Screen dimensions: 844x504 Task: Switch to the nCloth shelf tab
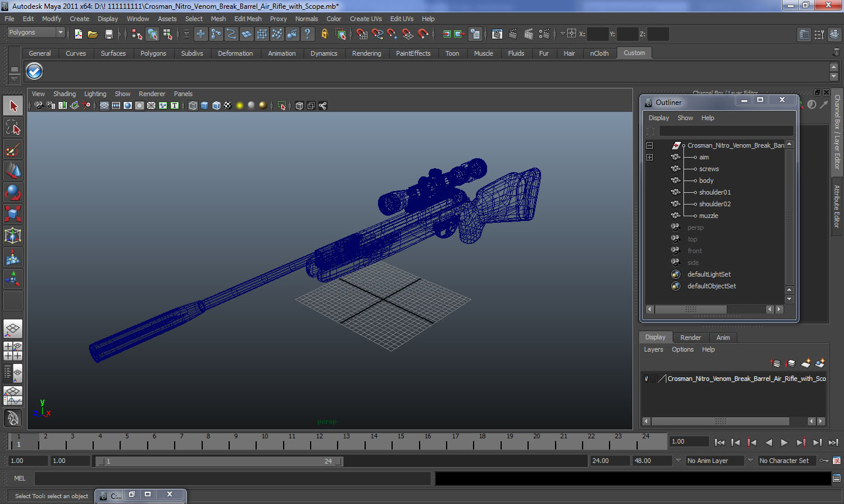pyautogui.click(x=599, y=53)
